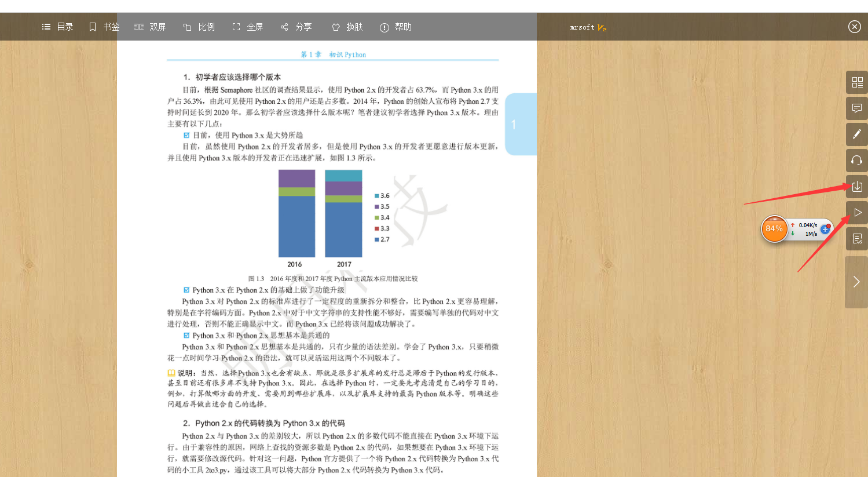Viewport: 868px width, 477px height.
Task: Click the download icon in the sidebar
Action: click(857, 187)
